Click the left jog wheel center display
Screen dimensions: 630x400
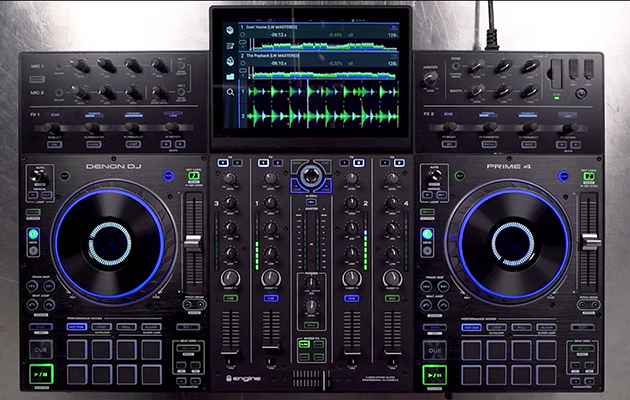pyautogui.click(x=109, y=239)
